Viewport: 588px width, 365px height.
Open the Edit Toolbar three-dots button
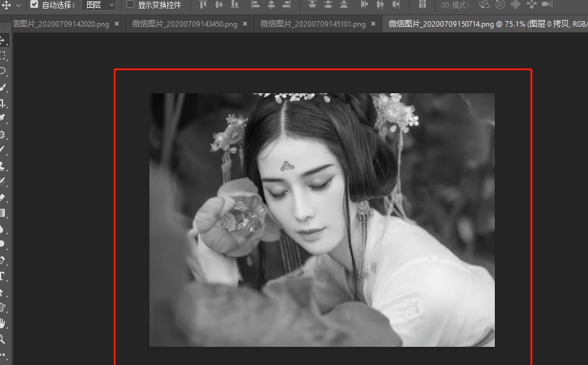click(2, 355)
